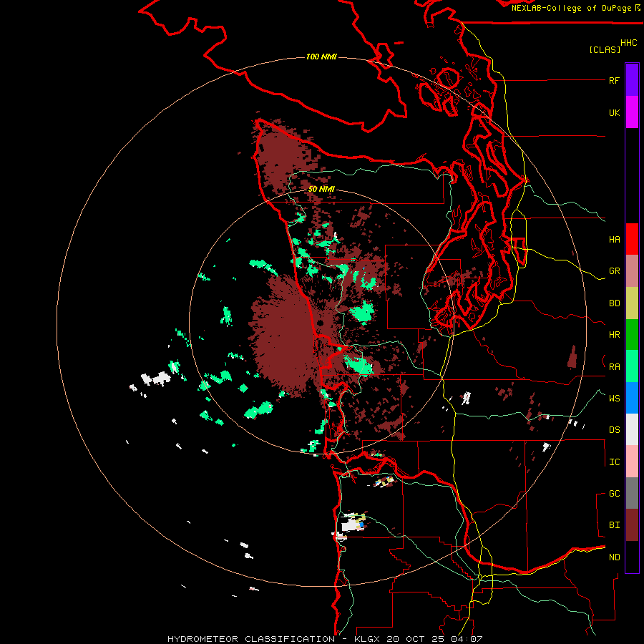
Task: Click the BD legend label
Action: click(614, 303)
